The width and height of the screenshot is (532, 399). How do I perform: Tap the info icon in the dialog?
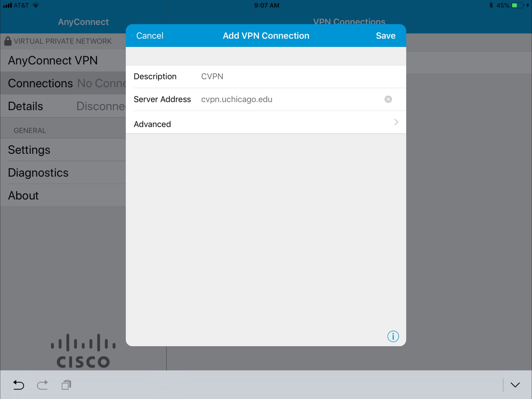(x=393, y=336)
